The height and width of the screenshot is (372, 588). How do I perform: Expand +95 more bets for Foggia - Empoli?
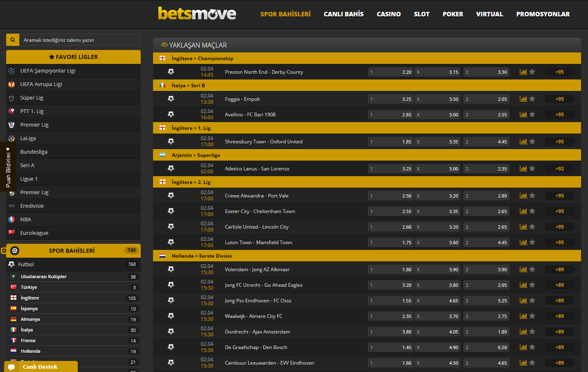pos(559,99)
